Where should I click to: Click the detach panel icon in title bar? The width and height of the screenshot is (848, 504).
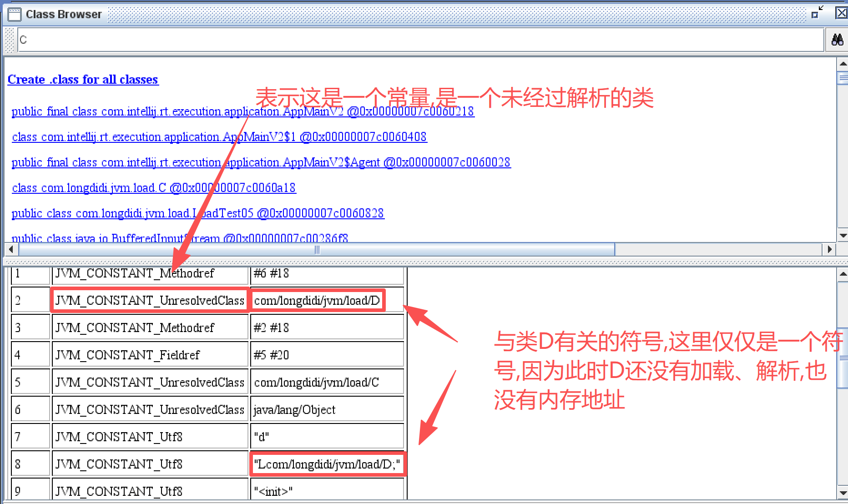click(x=817, y=12)
